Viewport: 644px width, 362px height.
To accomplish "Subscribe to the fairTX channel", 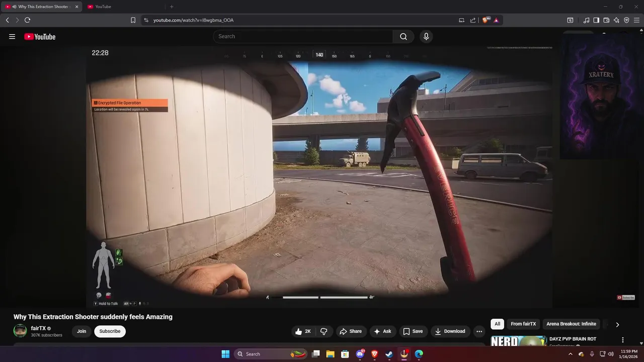I will coord(110,331).
